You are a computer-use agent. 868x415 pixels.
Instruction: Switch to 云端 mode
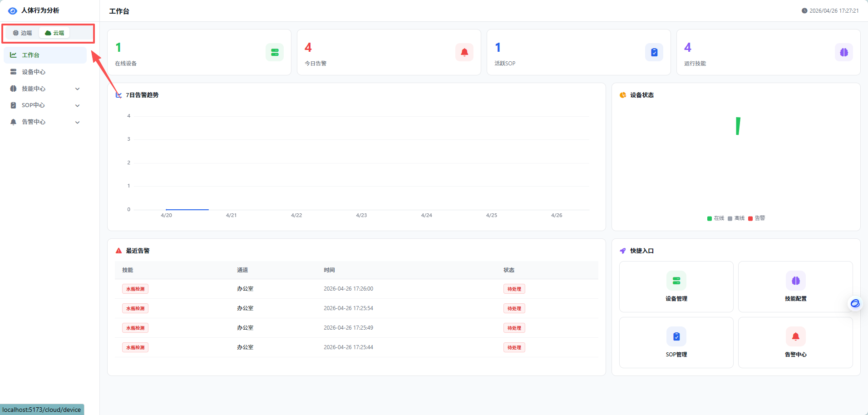[x=54, y=33]
